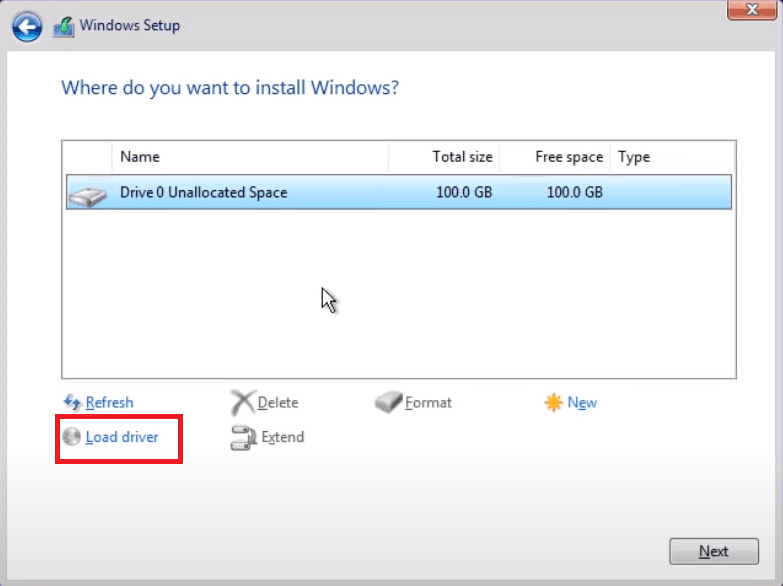This screenshot has width=783, height=586.
Task: Proceed with the Next button
Action: click(714, 551)
